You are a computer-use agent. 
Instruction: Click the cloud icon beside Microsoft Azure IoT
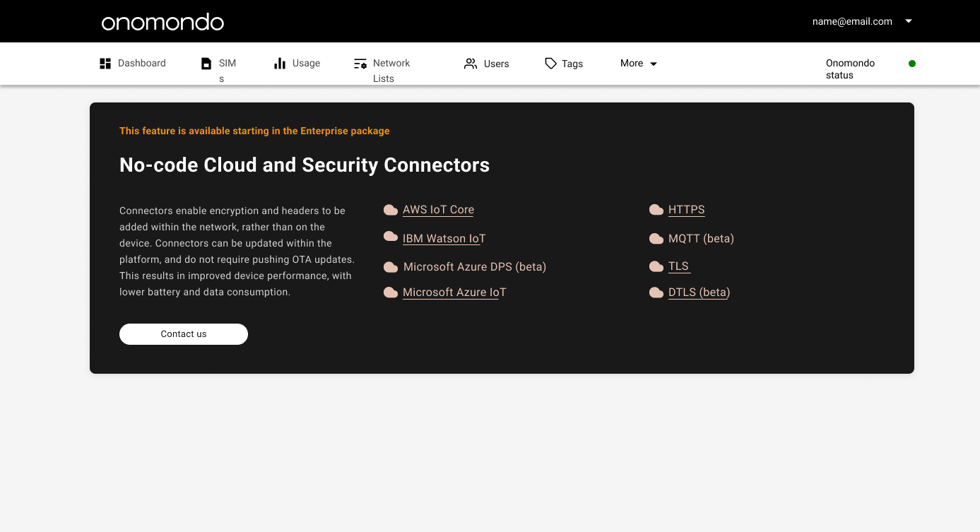pos(391,292)
